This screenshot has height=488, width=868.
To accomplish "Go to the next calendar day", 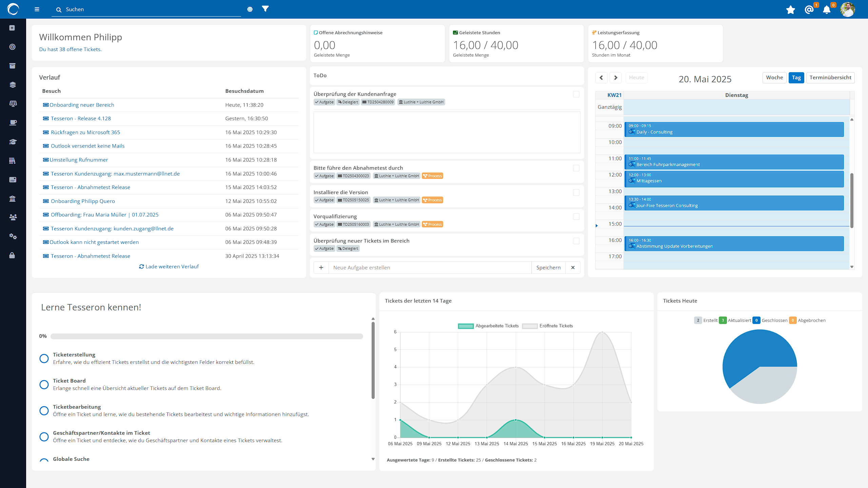I will click(x=615, y=78).
